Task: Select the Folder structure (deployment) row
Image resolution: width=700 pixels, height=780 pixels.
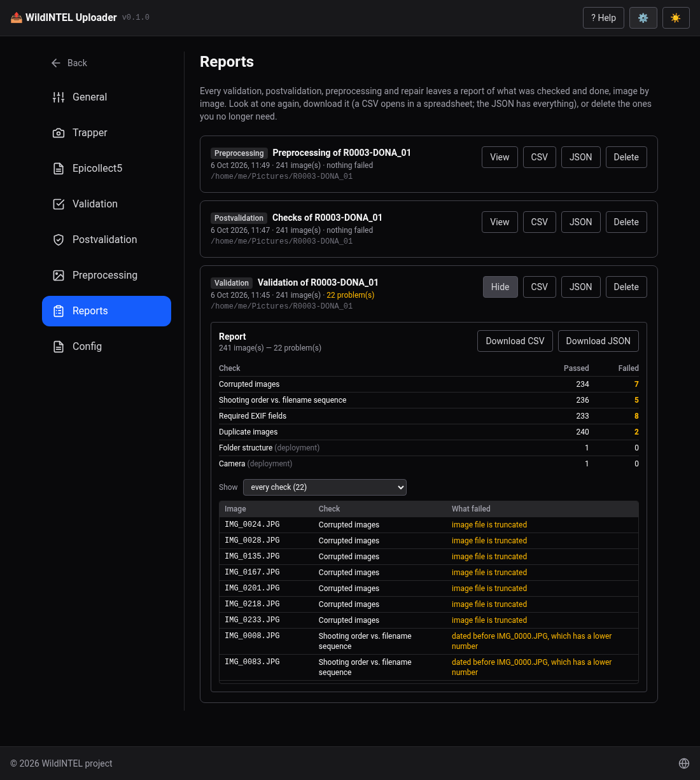Action: (x=429, y=448)
